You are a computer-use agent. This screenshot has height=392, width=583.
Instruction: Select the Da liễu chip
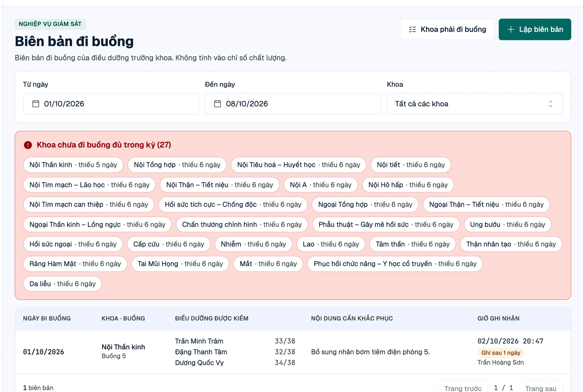[62, 284]
